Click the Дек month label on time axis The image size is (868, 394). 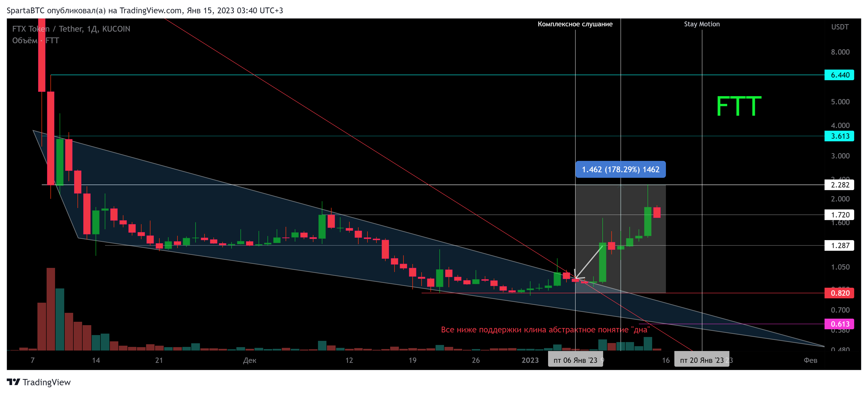pyautogui.click(x=250, y=360)
